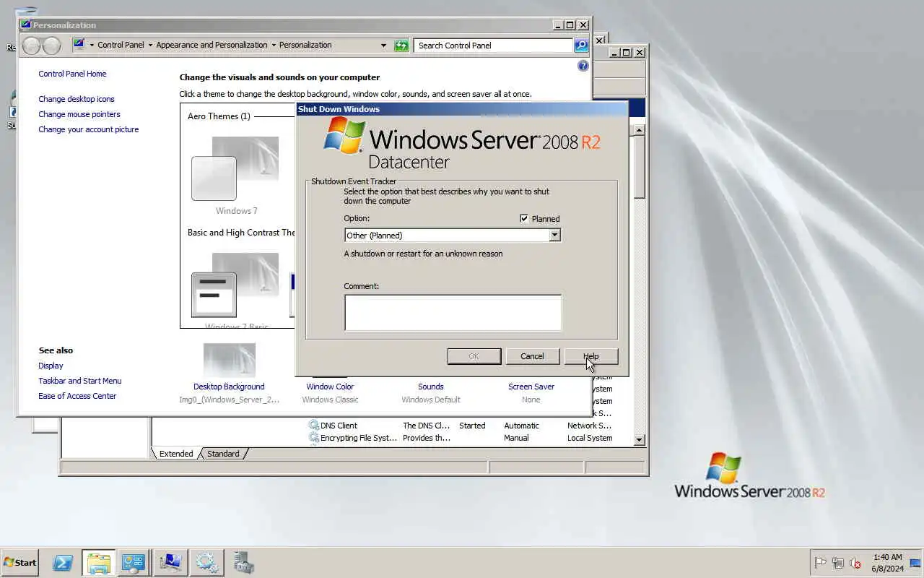Image resolution: width=924 pixels, height=578 pixels.
Task: Click the Window Color link
Action: [330, 387]
